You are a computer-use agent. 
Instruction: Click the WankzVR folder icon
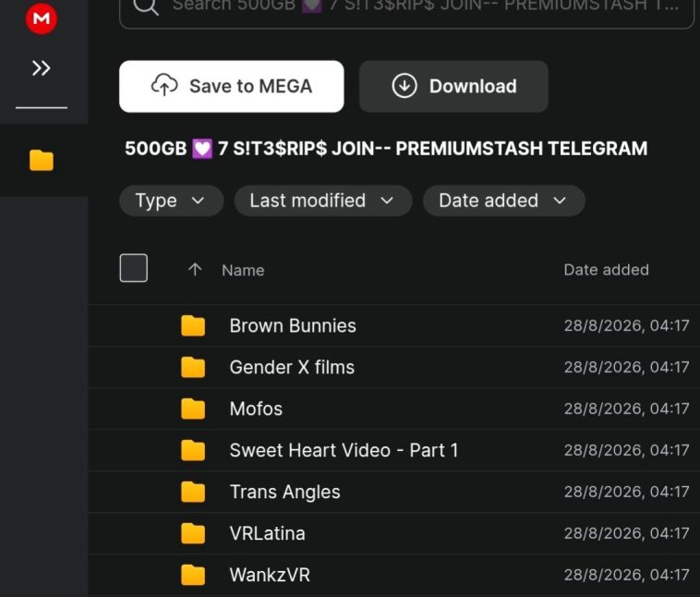[x=193, y=575]
